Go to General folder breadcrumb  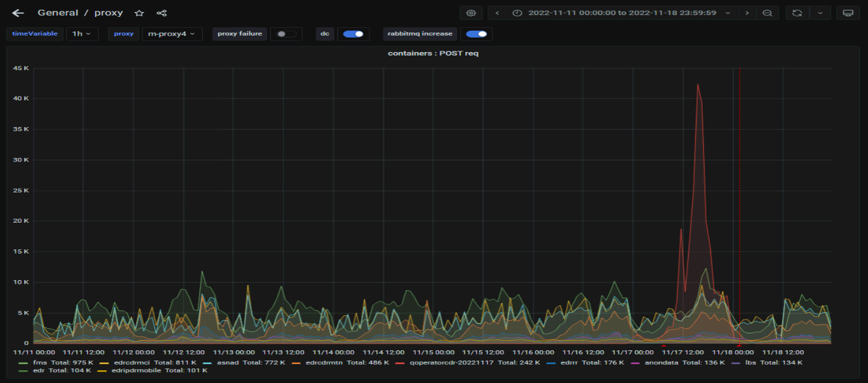click(58, 13)
